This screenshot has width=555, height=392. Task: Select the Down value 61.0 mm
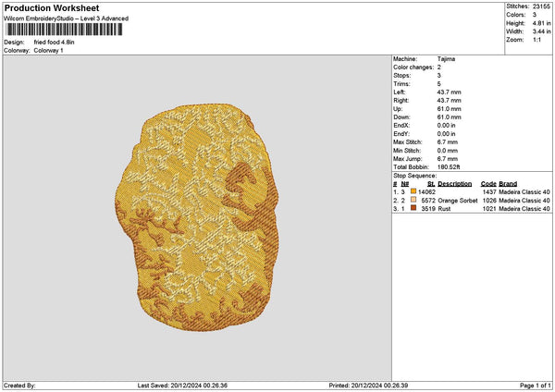click(450, 117)
